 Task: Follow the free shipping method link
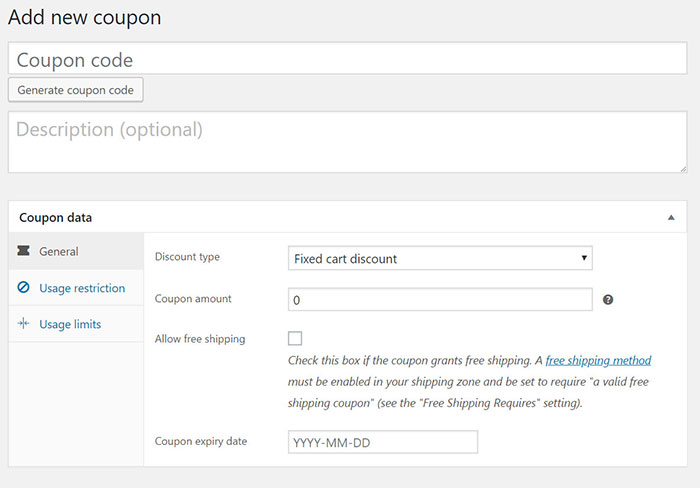(598, 360)
